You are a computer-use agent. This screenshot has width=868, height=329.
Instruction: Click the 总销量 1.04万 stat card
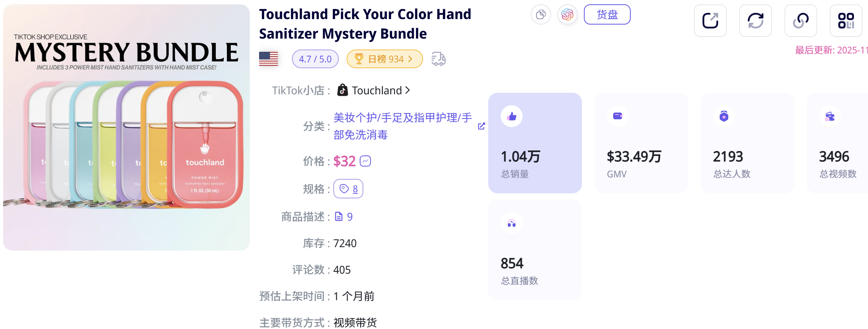pos(535,143)
